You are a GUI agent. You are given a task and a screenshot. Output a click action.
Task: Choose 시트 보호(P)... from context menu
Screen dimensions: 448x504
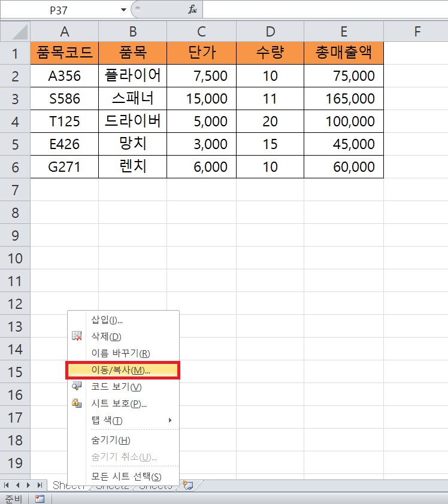pyautogui.click(x=123, y=403)
